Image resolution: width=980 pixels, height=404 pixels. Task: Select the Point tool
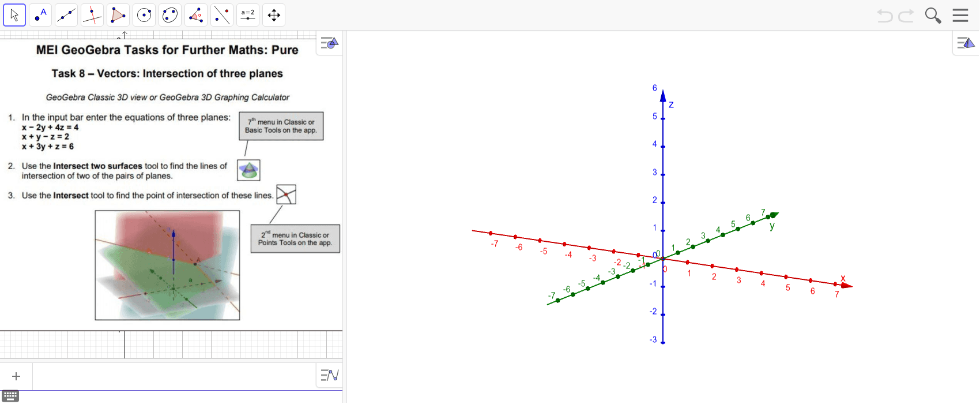tap(40, 15)
